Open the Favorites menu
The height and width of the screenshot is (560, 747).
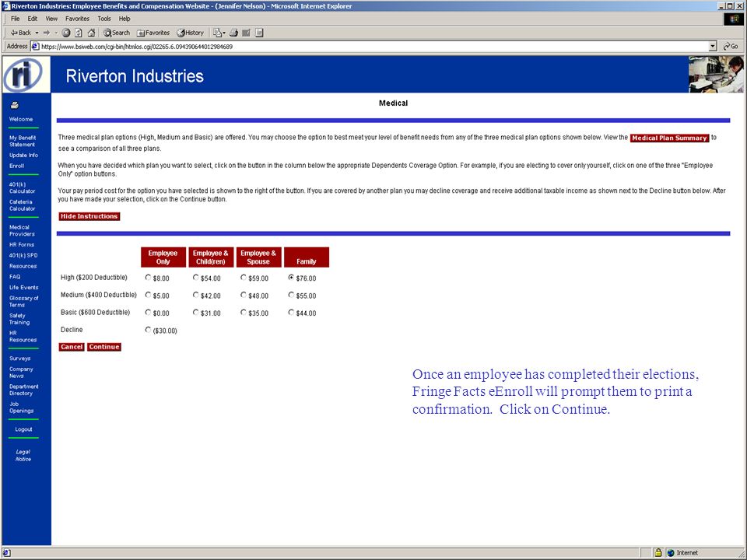coord(77,19)
